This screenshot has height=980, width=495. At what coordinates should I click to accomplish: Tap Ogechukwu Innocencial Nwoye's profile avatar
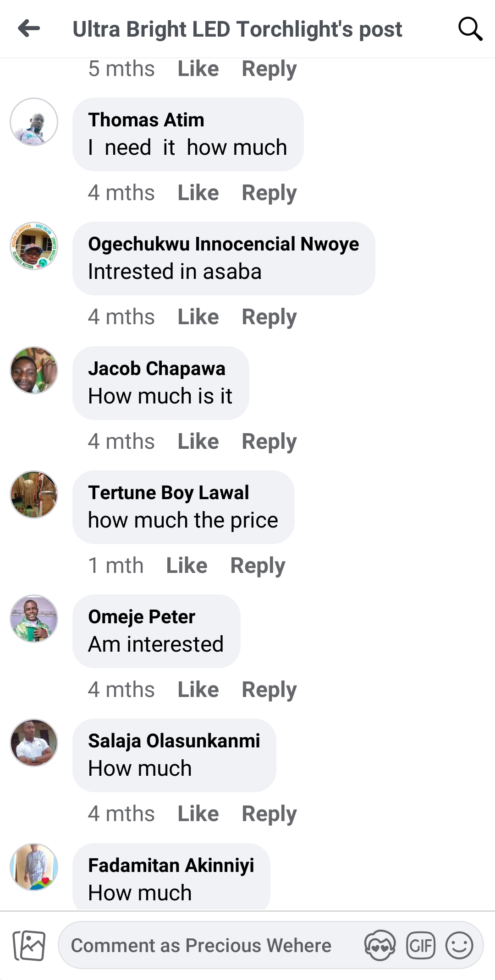(34, 246)
